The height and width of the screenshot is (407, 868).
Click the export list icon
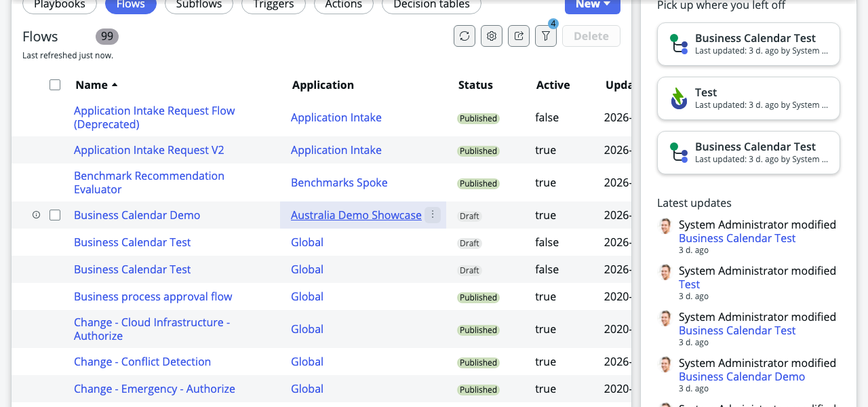[519, 36]
